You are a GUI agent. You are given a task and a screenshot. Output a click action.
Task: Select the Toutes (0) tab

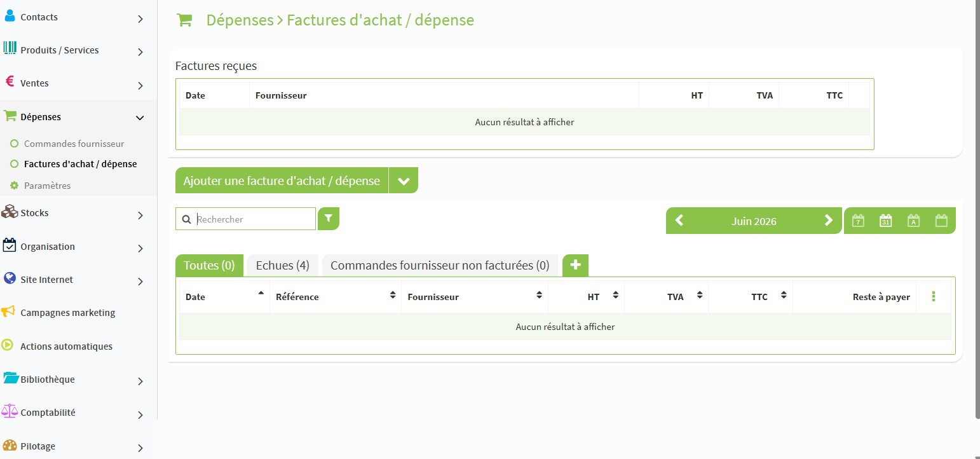coord(209,265)
